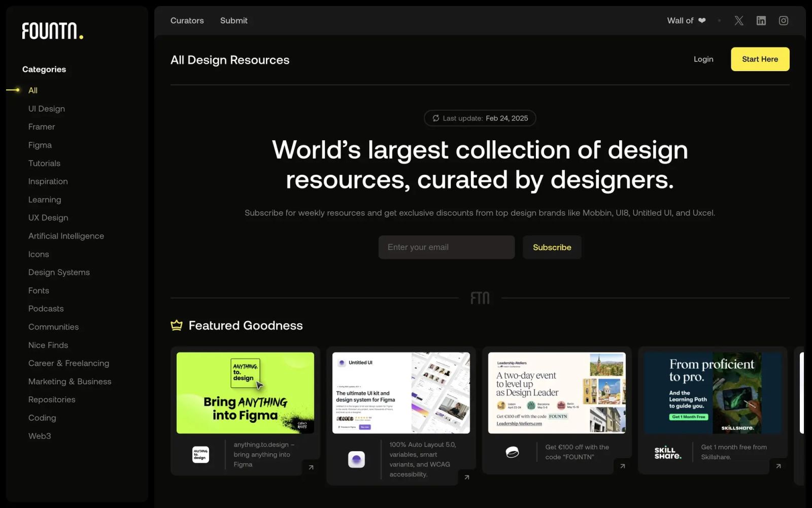Open arrow link on Untitled UI card
Screen dimensions: 812x508
467,477
